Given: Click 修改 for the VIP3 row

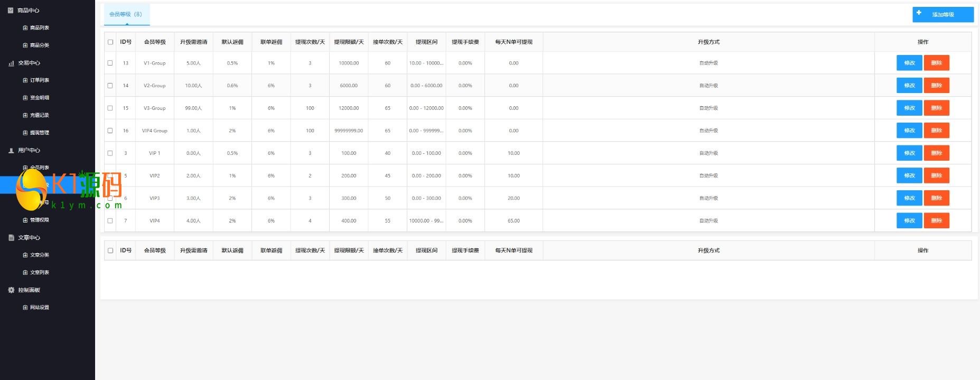Looking at the screenshot, I should [909, 198].
